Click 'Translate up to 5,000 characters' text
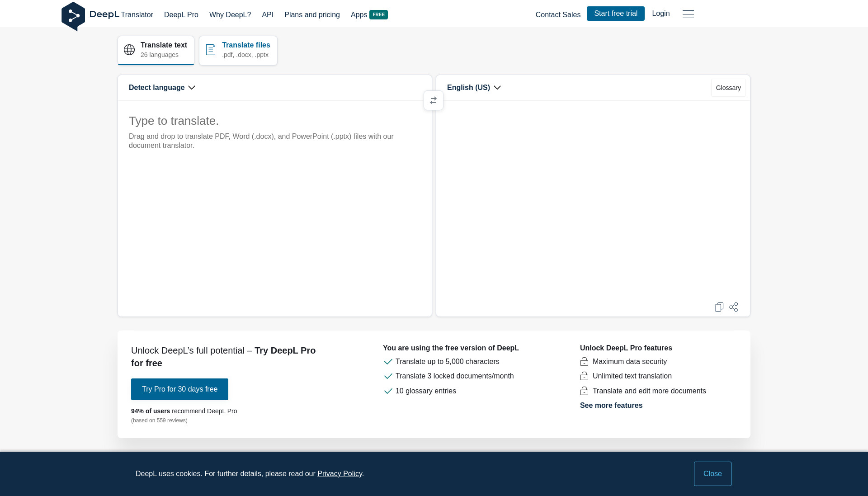 [x=448, y=362]
